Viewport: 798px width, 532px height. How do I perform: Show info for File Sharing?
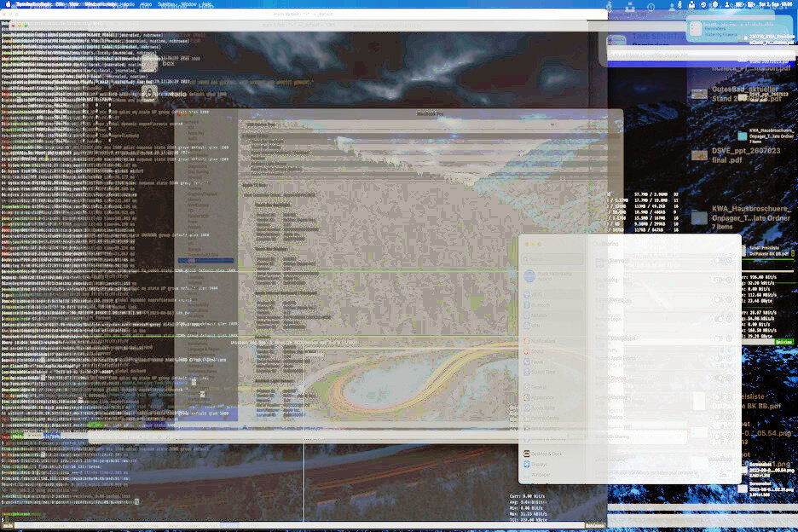coord(730,280)
